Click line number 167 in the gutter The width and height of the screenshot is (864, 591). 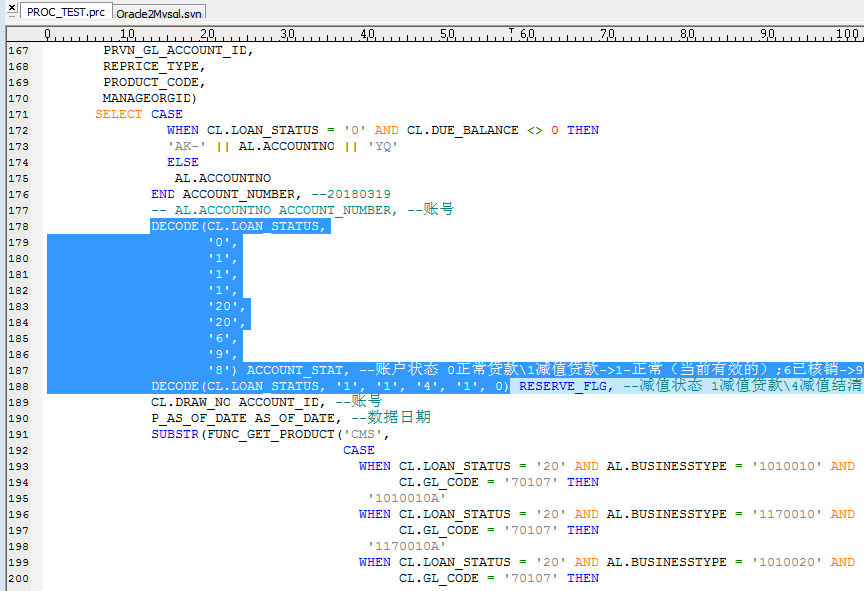(x=18, y=51)
